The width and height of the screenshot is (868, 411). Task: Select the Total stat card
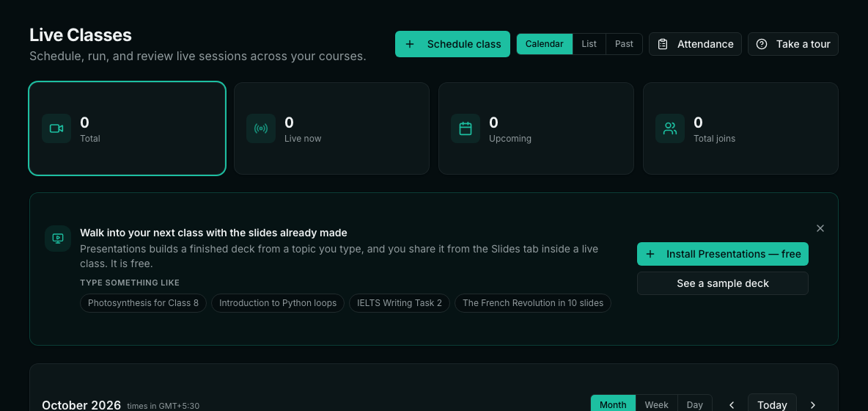pos(128,128)
